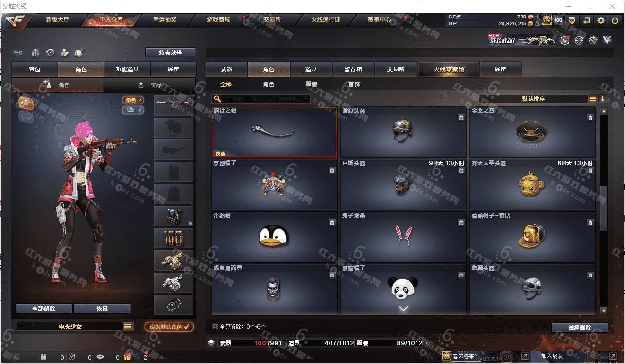Viewport: 625px width, 364px height.
Task: Tick the 全部解除 checkbox at bottom
Action: 215,327
